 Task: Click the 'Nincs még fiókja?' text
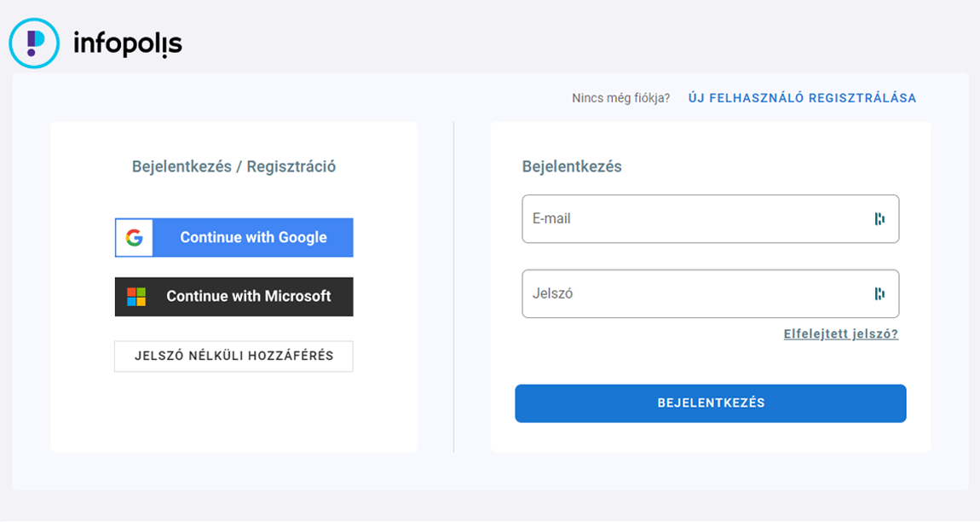click(x=620, y=98)
